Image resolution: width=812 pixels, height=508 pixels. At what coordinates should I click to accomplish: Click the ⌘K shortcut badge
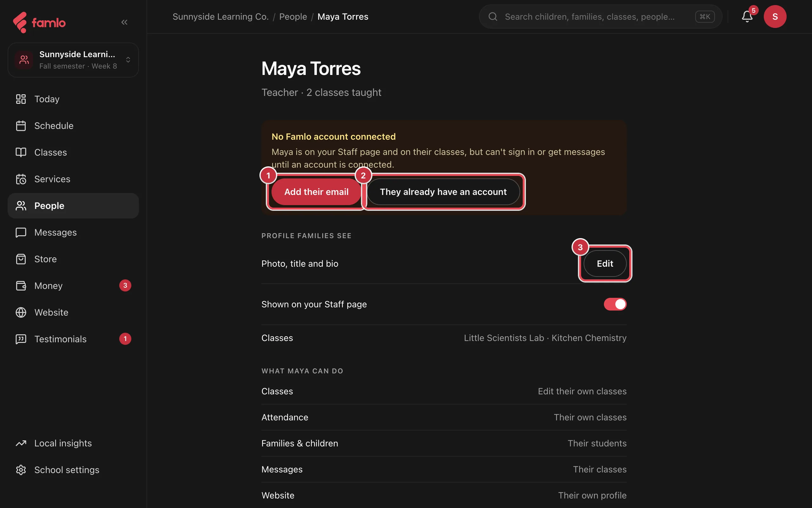[x=704, y=17]
